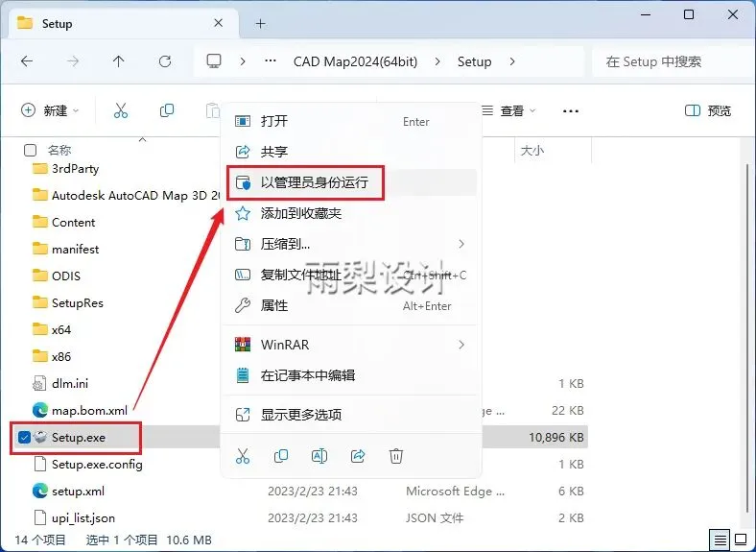The image size is (756, 552).
Task: Select the x86 folder
Action: 52,357
